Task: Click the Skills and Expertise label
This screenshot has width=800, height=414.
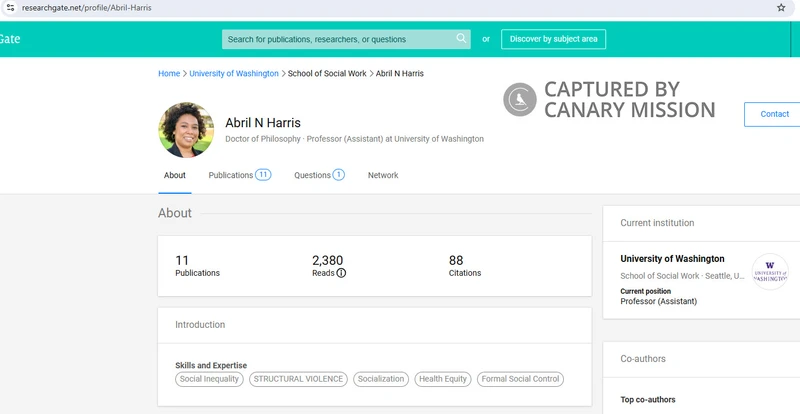Action: coord(211,366)
